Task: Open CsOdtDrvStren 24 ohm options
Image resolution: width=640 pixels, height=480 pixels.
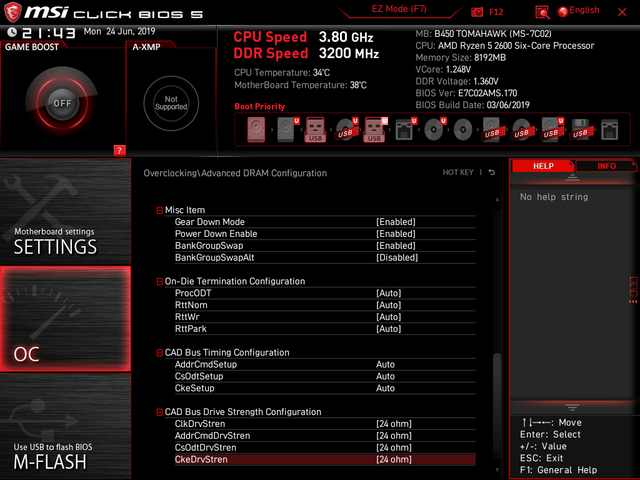Action: click(x=394, y=447)
